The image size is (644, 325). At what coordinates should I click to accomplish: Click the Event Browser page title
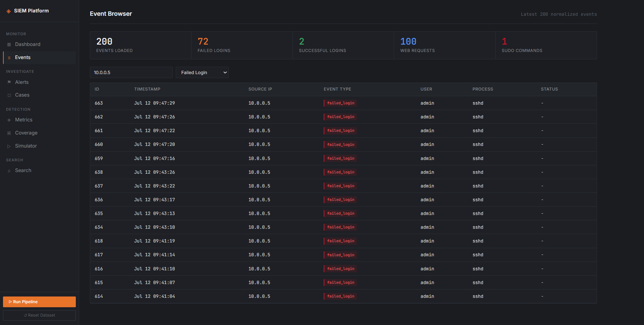click(x=111, y=14)
